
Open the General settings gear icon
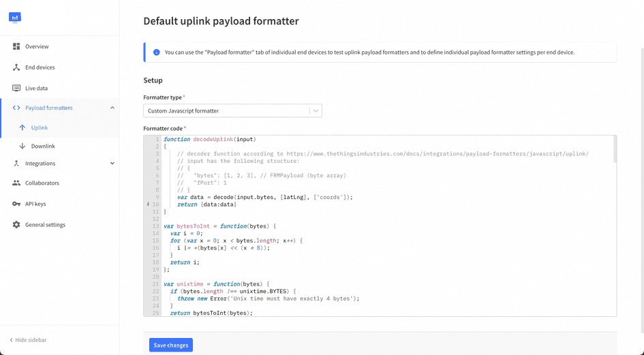tap(16, 225)
